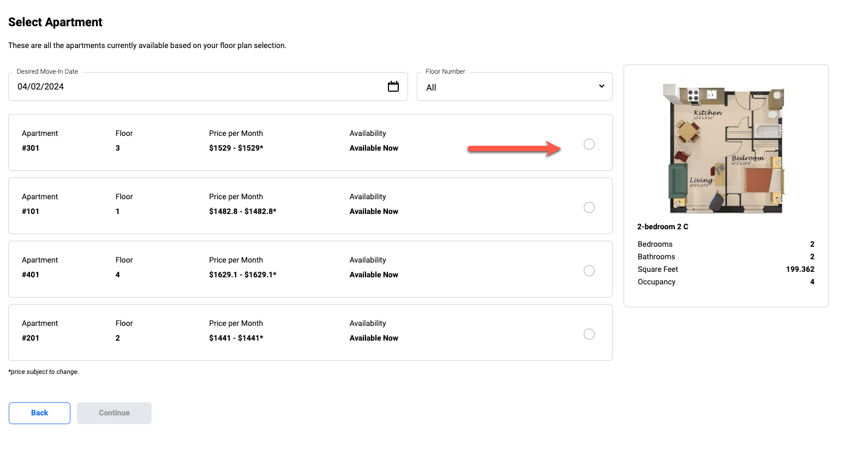Click the Bathrooms label
The width and height of the screenshot is (868, 464).
tap(656, 257)
